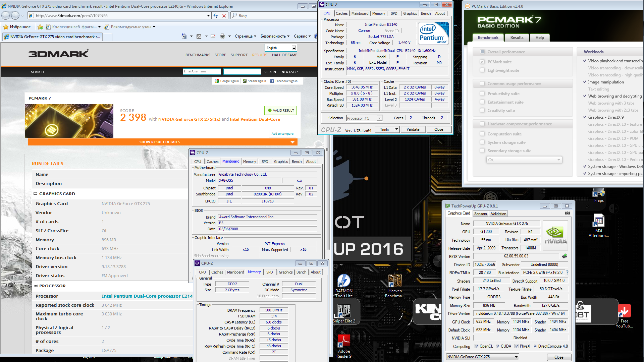Toggle the PhysX checkbox in GPU-Z
Screen dimensions: 644x362
[x=517, y=346]
